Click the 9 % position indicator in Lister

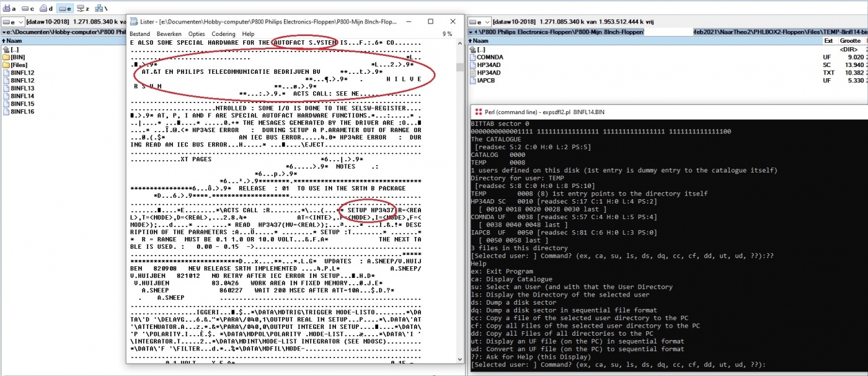[x=448, y=34]
